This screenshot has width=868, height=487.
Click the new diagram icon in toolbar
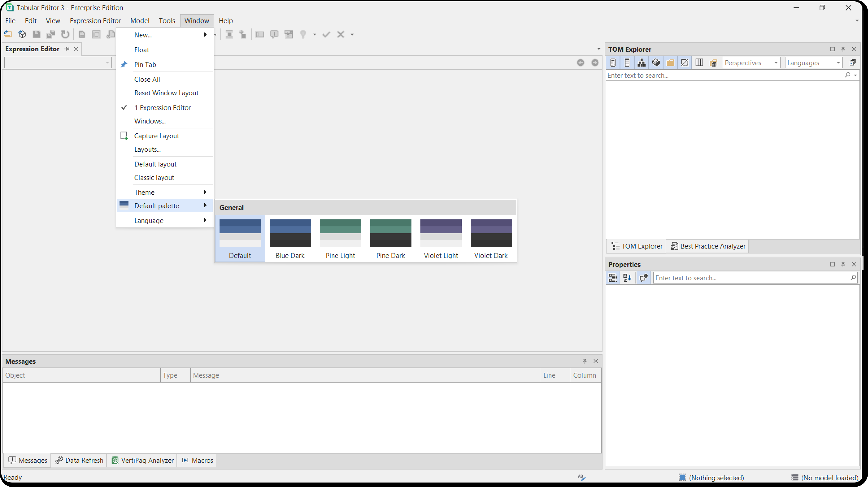click(x=96, y=34)
